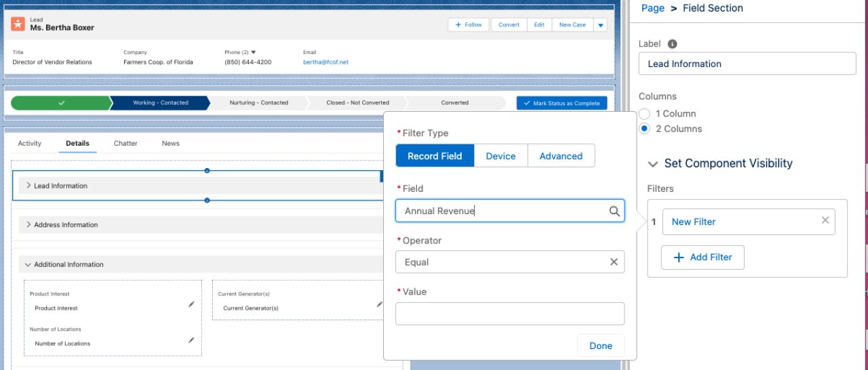Open the bertha@fcof.net email link

[325, 62]
